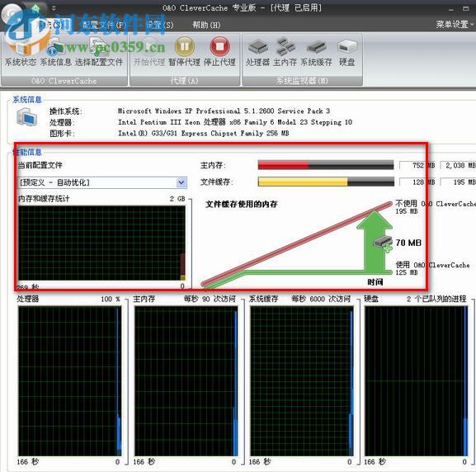Click the 代理(A) group label

pos(185,81)
